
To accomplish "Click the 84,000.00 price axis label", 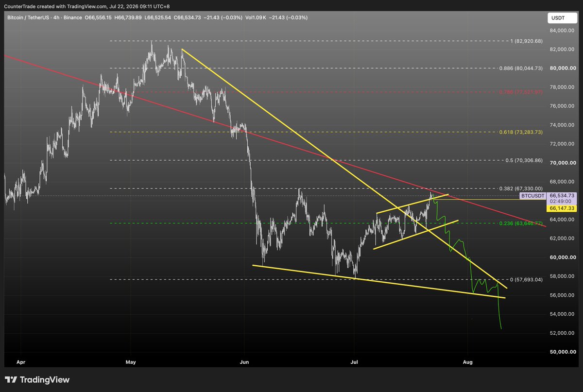I will 563,31.
